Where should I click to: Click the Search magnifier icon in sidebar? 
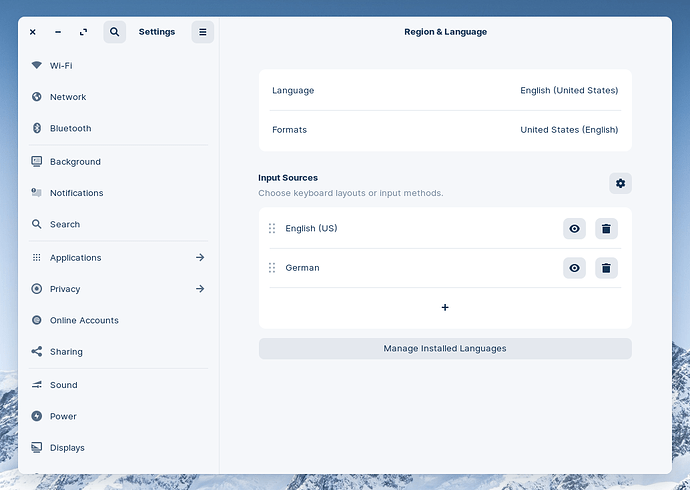pyautogui.click(x=37, y=224)
